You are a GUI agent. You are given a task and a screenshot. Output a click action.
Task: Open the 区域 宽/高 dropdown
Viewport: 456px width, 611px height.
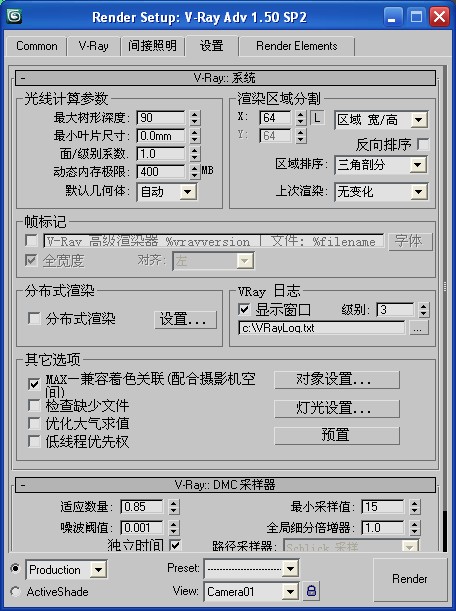tap(381, 120)
